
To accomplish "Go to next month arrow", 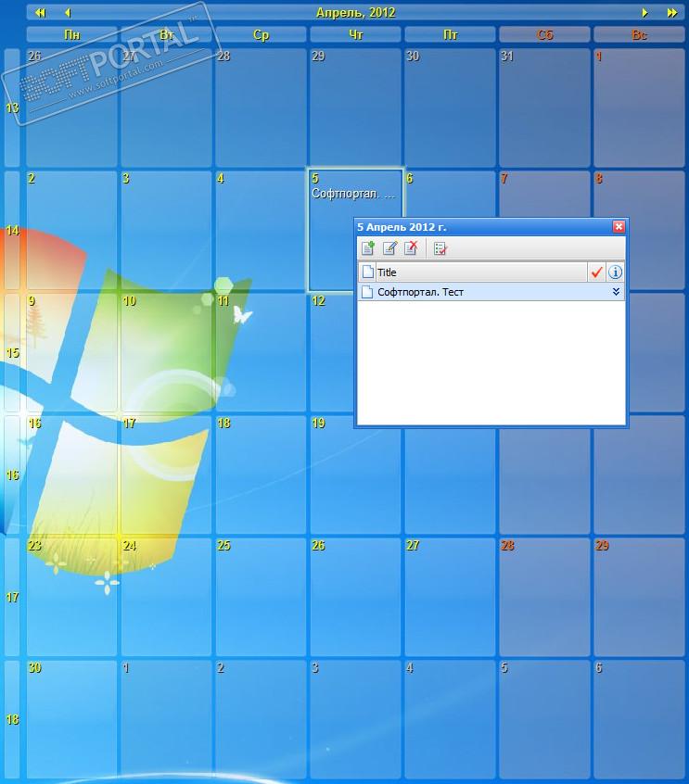I will point(645,12).
